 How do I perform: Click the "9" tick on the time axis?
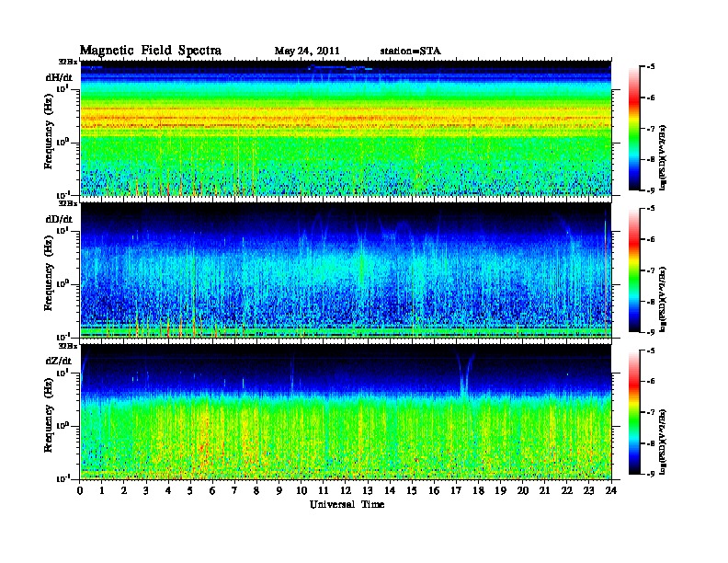tap(279, 491)
